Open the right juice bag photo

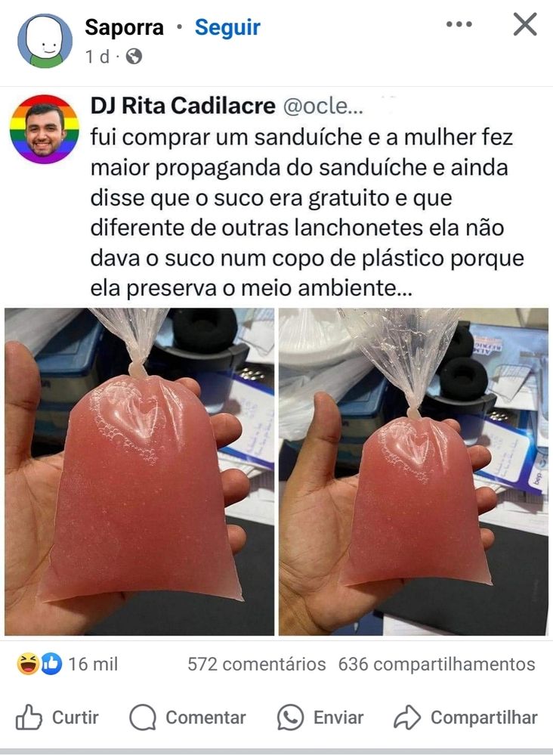pyautogui.click(x=413, y=472)
